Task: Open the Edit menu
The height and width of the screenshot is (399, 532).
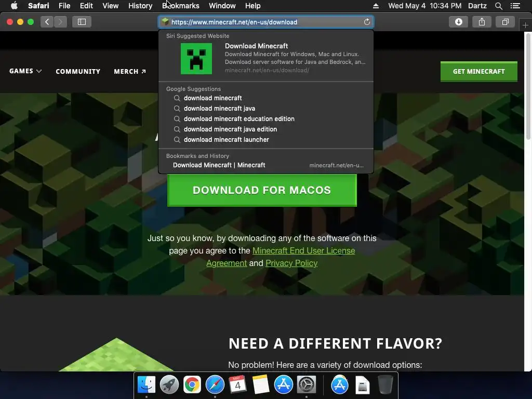Action: coord(86,6)
